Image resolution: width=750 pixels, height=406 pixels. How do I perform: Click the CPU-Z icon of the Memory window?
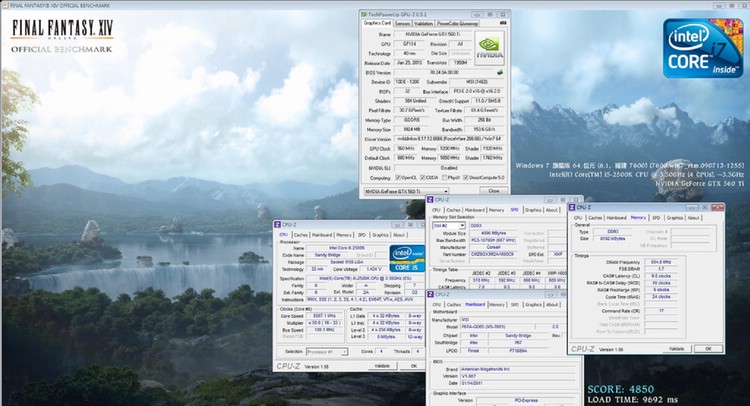click(x=572, y=207)
